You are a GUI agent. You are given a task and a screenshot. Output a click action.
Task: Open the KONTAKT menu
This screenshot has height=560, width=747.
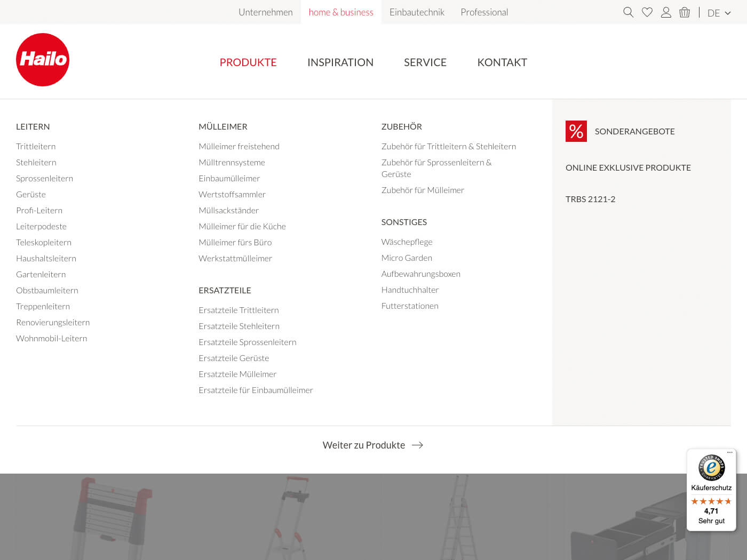coord(502,62)
